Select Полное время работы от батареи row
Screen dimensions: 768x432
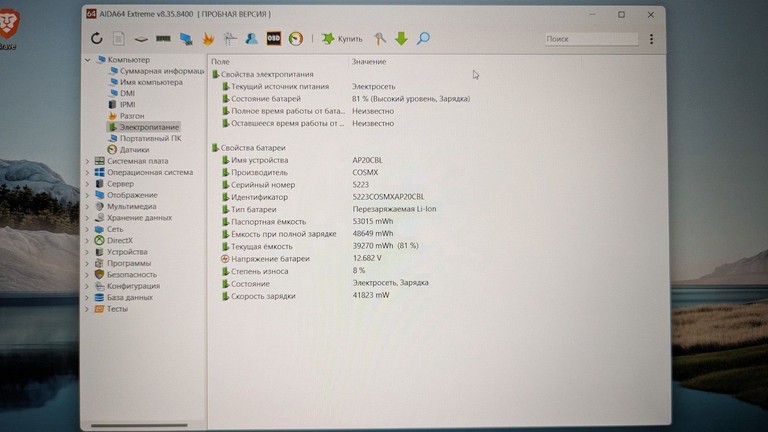coord(308,111)
